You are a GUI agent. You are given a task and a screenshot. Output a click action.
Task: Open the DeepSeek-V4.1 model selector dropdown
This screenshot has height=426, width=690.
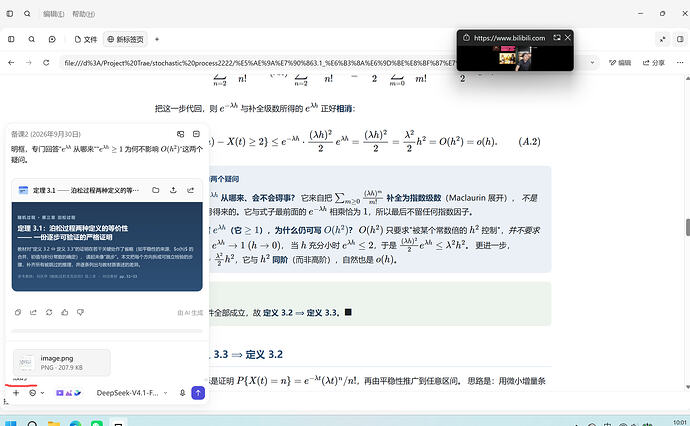pyautogui.click(x=132, y=393)
